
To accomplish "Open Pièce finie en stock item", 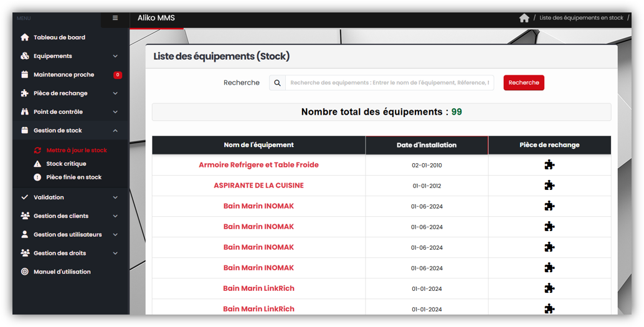I will 73,178.
